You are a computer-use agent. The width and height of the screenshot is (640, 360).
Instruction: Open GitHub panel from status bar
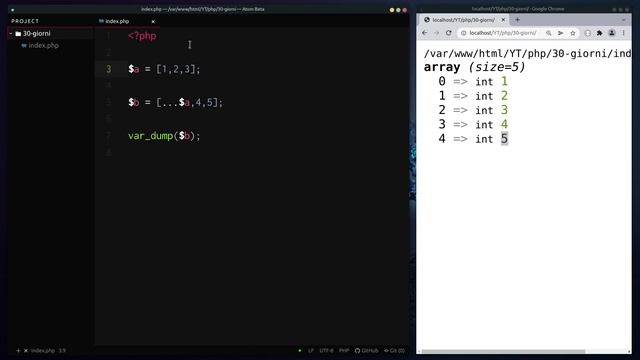coord(366,351)
